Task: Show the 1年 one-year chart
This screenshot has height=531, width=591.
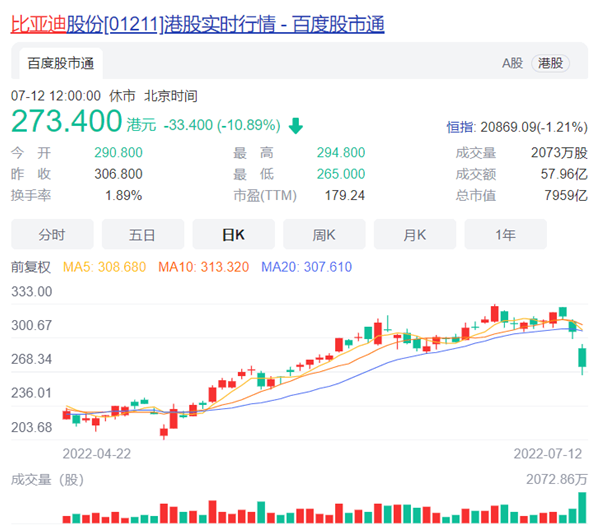Action: point(505,234)
